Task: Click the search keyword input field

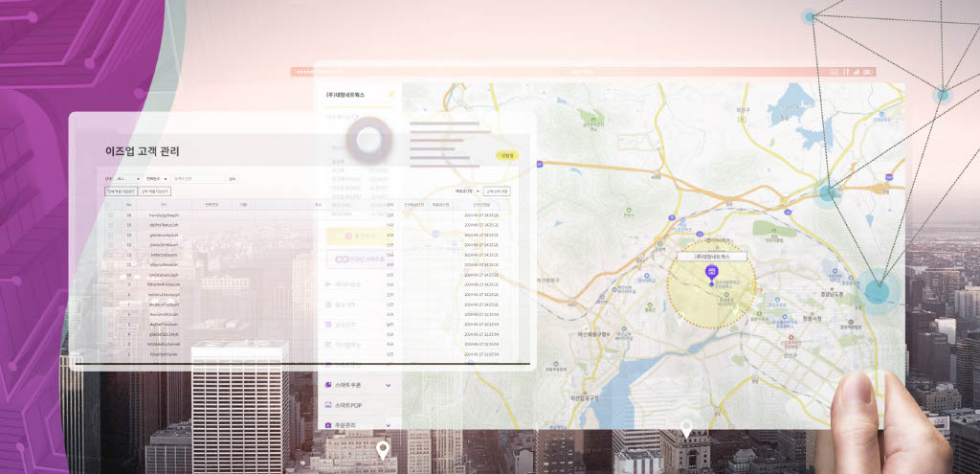Action: tap(198, 179)
